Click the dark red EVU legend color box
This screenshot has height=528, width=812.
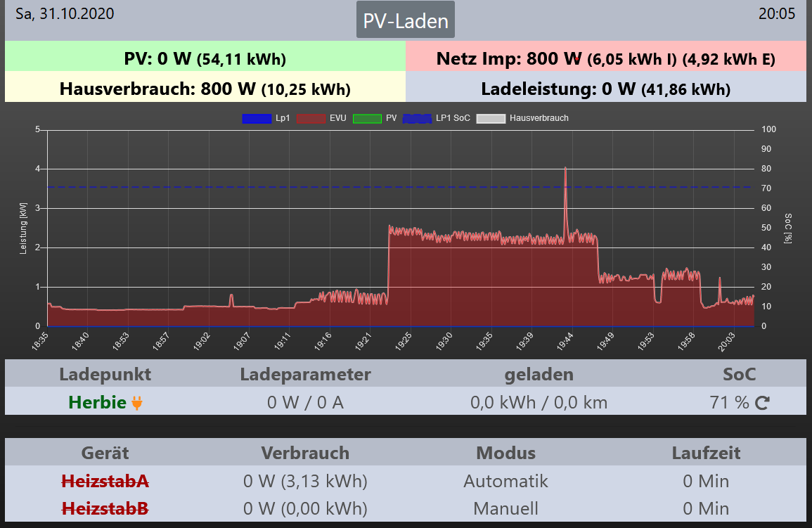[x=311, y=119]
